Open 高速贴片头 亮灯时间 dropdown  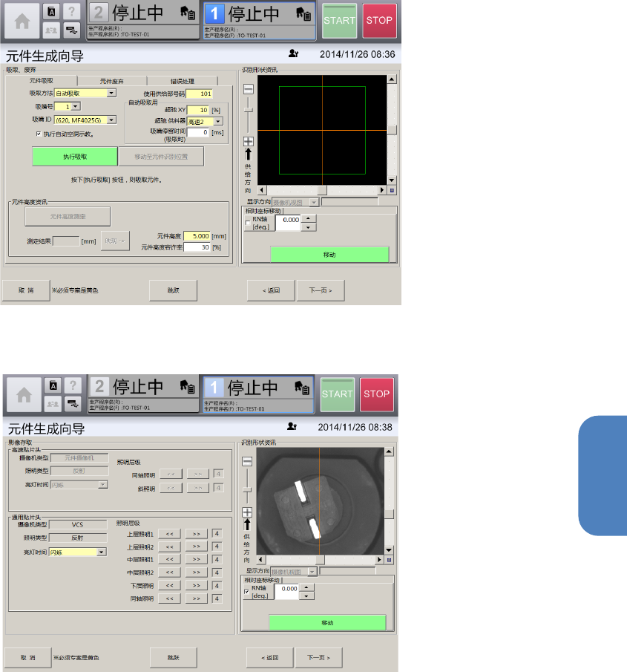(x=103, y=485)
